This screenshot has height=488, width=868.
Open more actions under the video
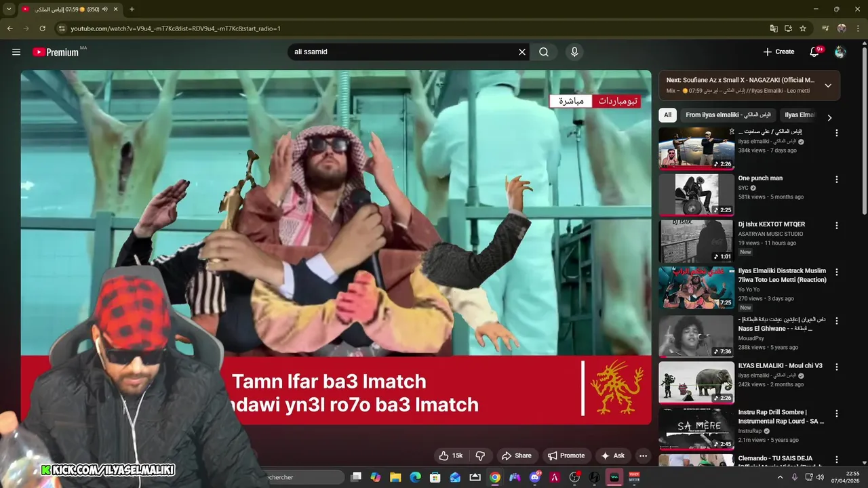[x=643, y=456]
